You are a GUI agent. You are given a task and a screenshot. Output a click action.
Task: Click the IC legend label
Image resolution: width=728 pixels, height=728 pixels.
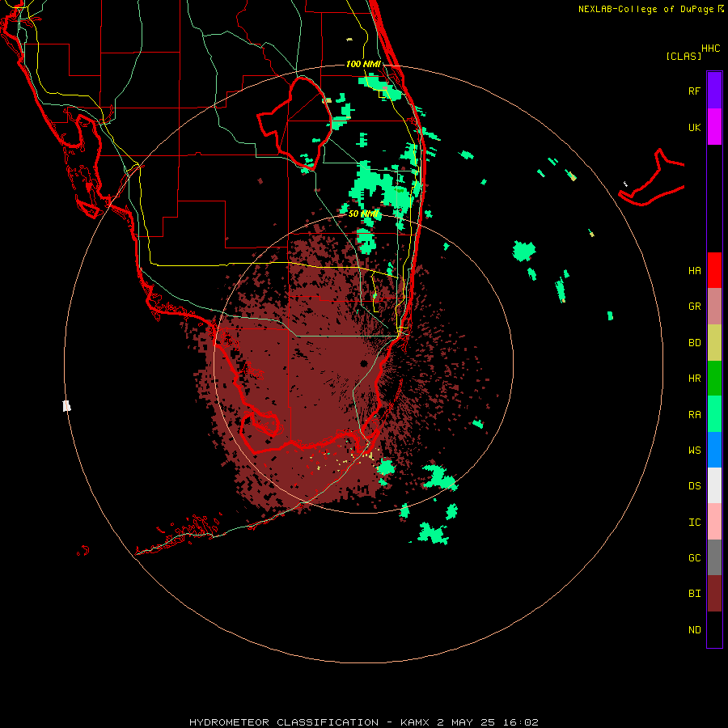[x=694, y=523]
